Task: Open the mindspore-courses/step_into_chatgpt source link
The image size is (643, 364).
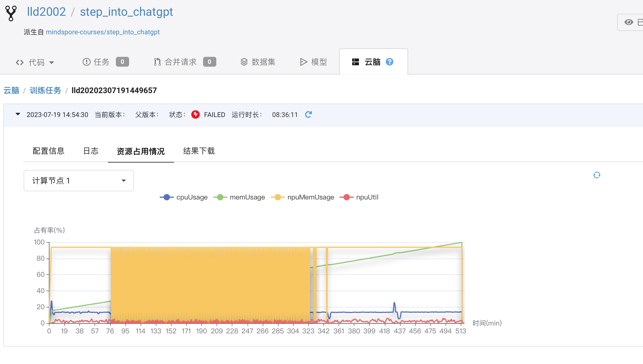Action: tap(103, 32)
